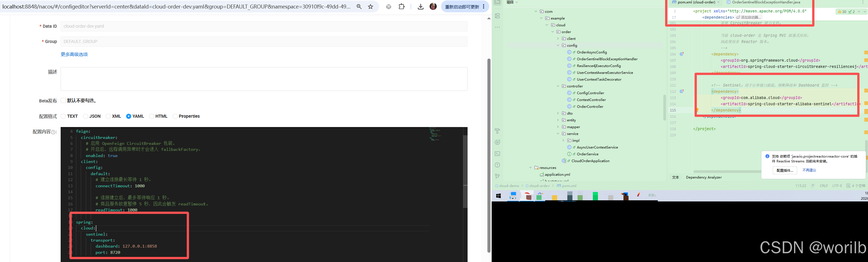Click the browser address bar URL
The image size is (868, 262).
(176, 7)
